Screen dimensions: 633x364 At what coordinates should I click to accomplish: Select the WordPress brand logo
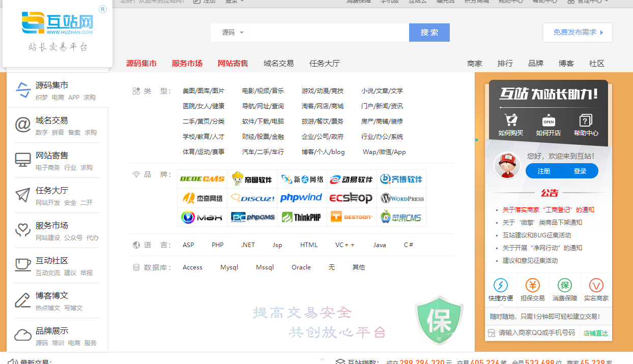[x=402, y=198]
